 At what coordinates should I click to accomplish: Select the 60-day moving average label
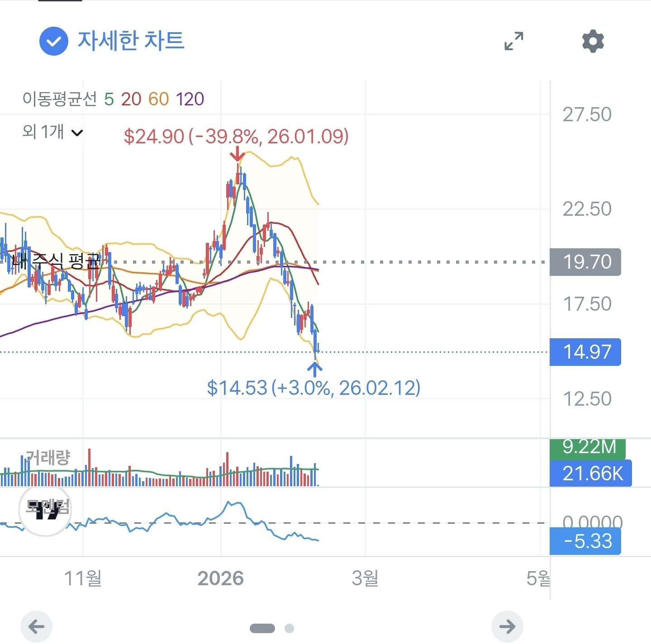click(x=158, y=99)
